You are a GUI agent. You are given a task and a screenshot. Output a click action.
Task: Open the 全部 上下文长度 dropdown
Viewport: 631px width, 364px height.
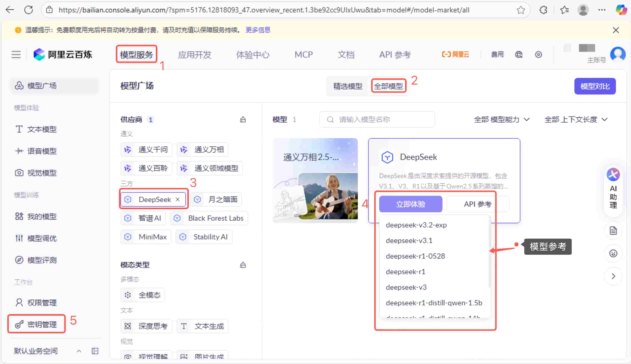[x=576, y=119]
